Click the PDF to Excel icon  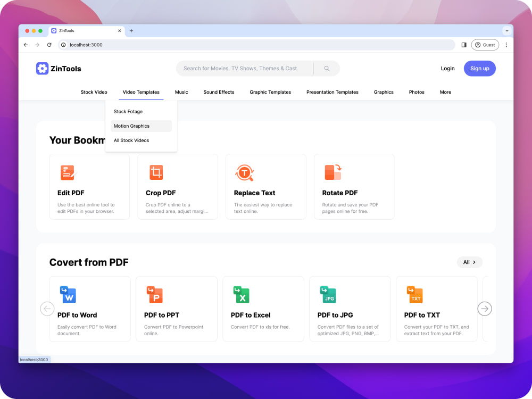(x=241, y=295)
